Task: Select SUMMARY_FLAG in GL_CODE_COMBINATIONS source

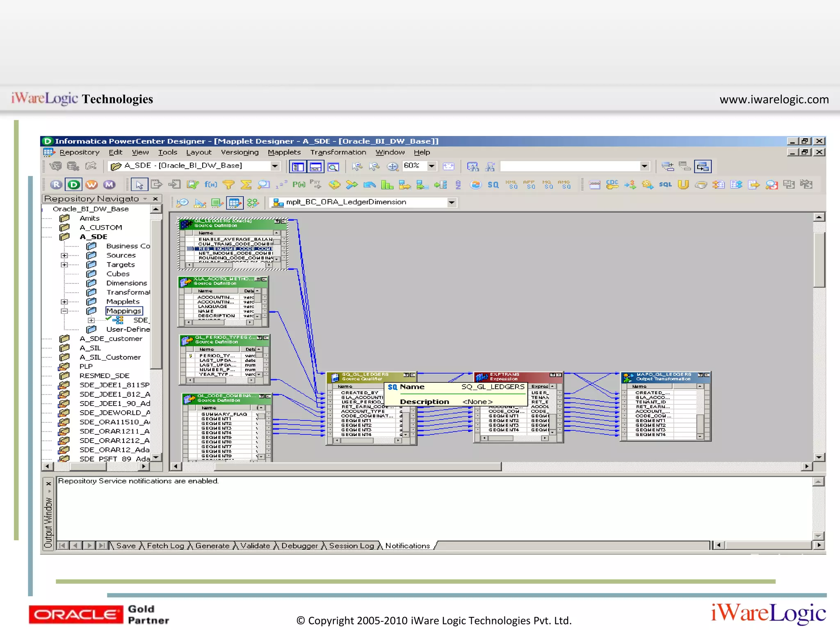Action: click(225, 414)
